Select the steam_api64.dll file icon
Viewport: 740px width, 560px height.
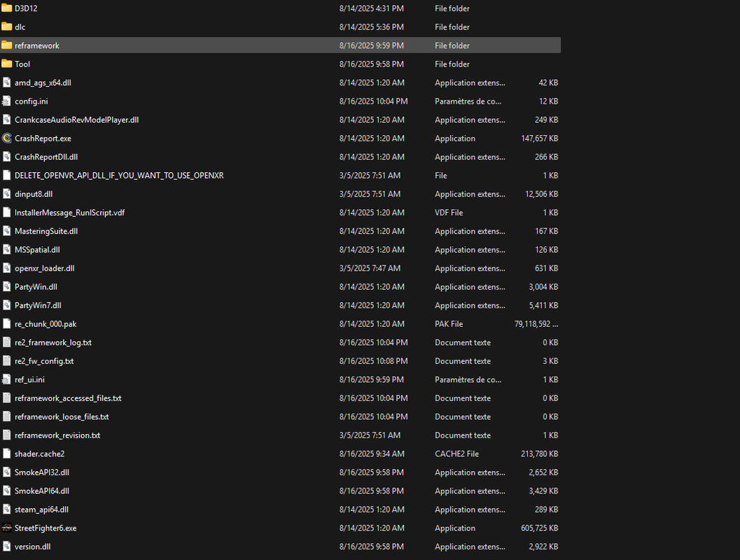pos(6,510)
